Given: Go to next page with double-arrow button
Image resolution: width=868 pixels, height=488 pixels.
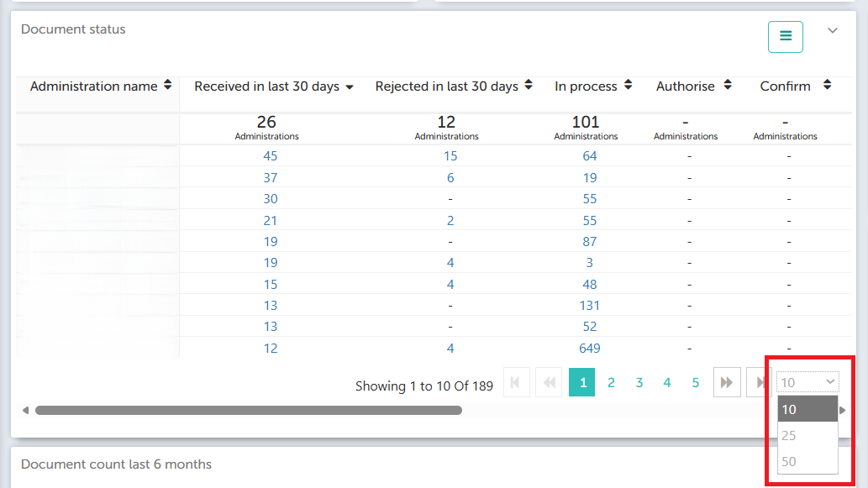Looking at the screenshot, I should pos(726,383).
